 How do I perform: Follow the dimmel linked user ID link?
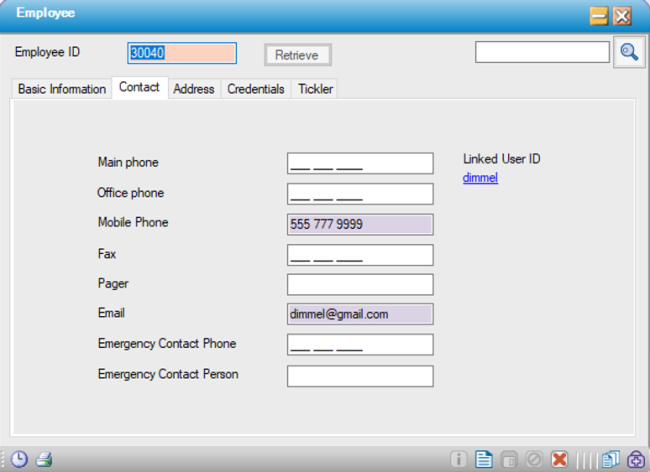click(480, 178)
